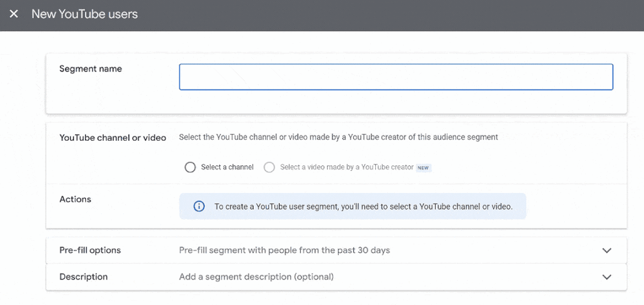Click the 'New YouTube users' title
Image resolution: width=644 pixels, height=305 pixels.
pyautogui.click(x=84, y=14)
